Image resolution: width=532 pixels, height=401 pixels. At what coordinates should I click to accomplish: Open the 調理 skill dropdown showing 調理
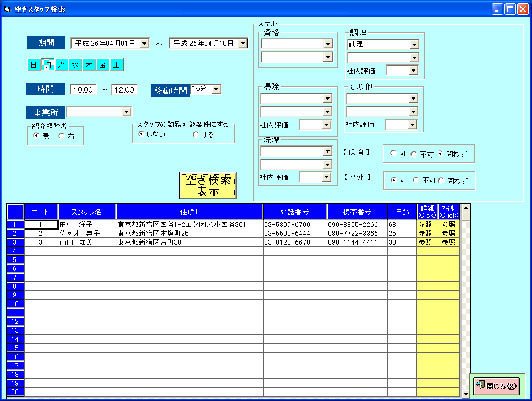414,44
